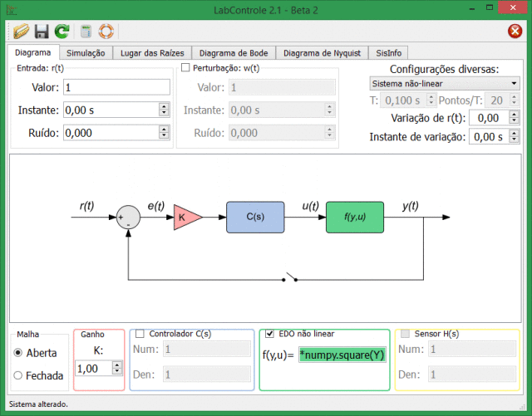Click the Controlador Den field

[x=207, y=374]
